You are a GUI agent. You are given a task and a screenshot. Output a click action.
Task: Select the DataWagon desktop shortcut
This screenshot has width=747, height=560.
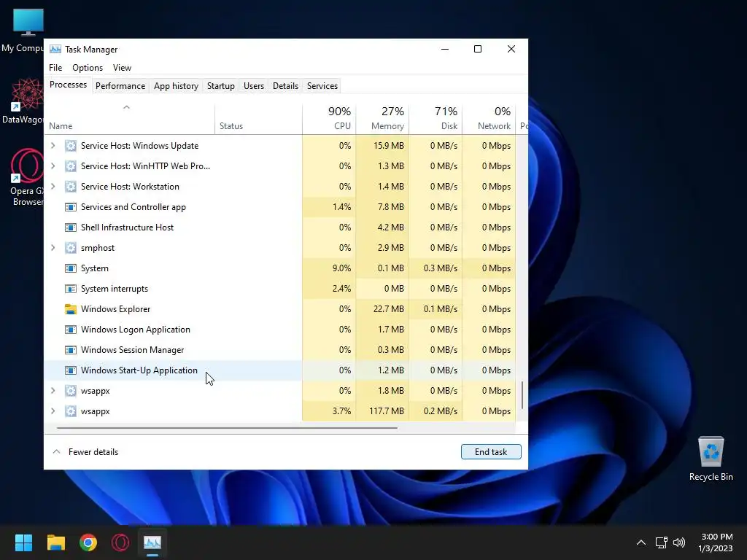[23, 101]
